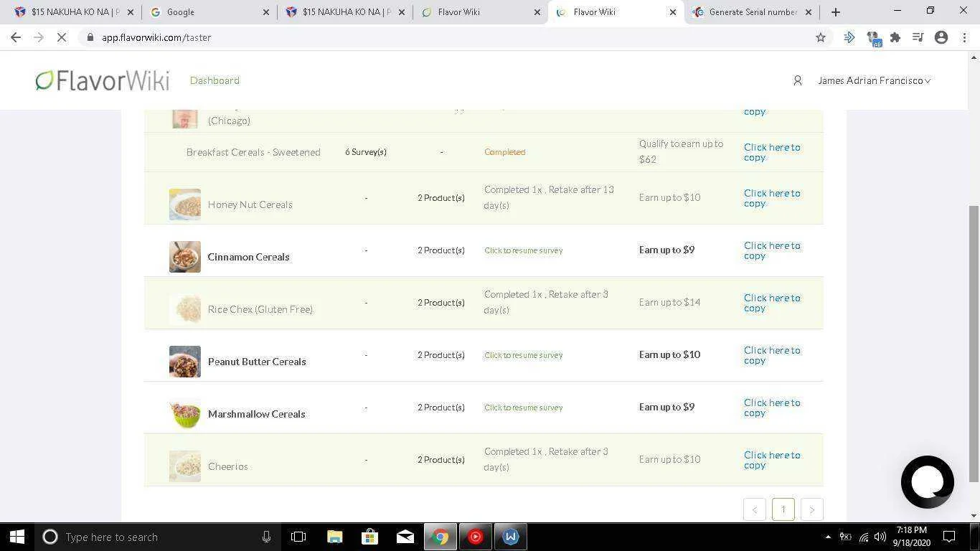Screen dimensions: 980x551
Task: Bookmark this page with star icon
Action: (x=821, y=37)
